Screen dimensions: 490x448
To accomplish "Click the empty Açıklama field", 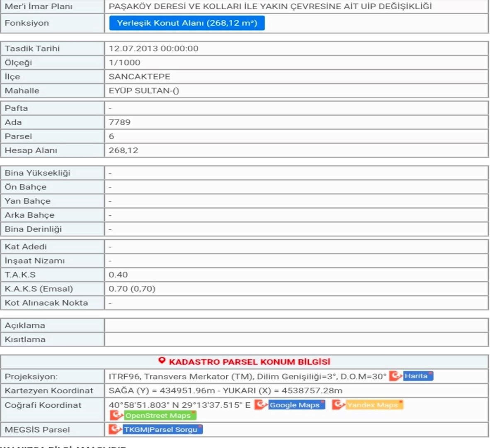I will [x=296, y=325].
